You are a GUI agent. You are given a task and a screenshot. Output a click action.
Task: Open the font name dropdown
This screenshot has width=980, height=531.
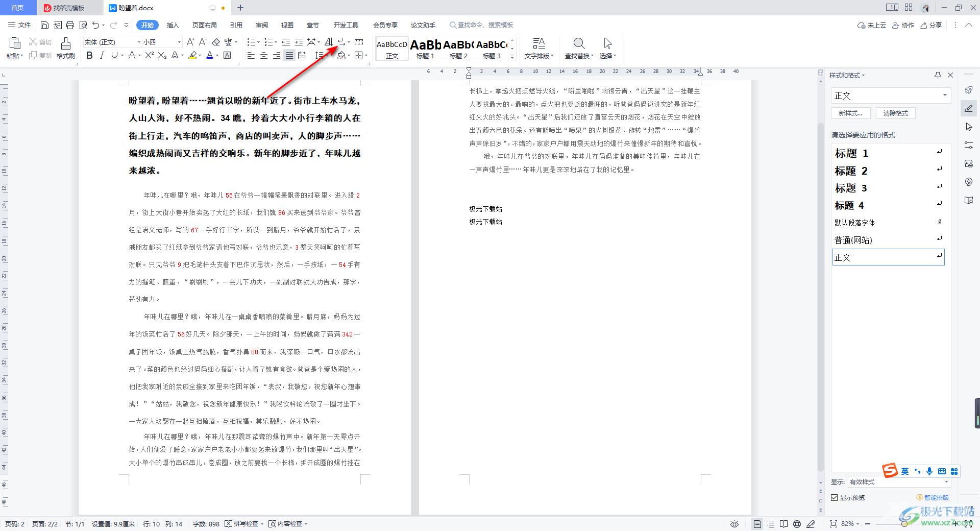click(x=138, y=42)
